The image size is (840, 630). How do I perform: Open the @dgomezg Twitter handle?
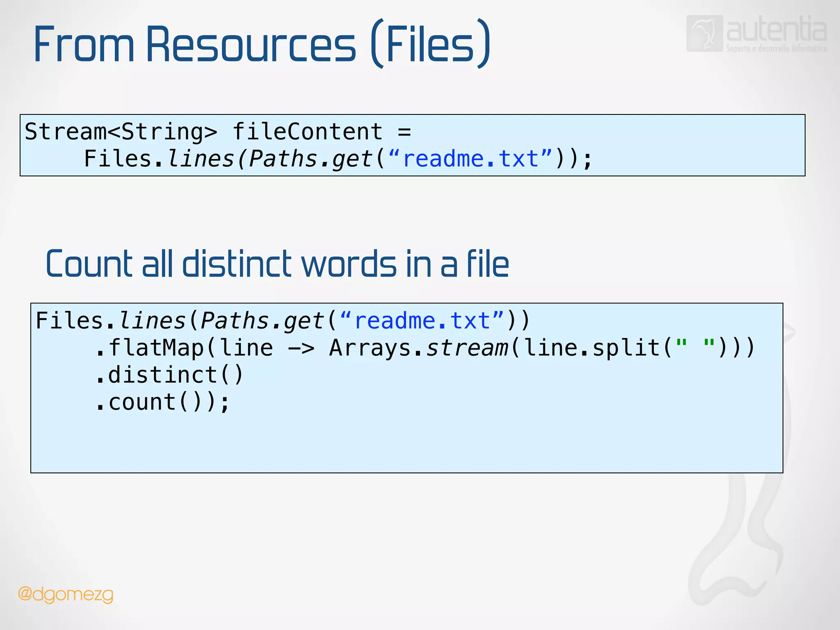[x=66, y=594]
